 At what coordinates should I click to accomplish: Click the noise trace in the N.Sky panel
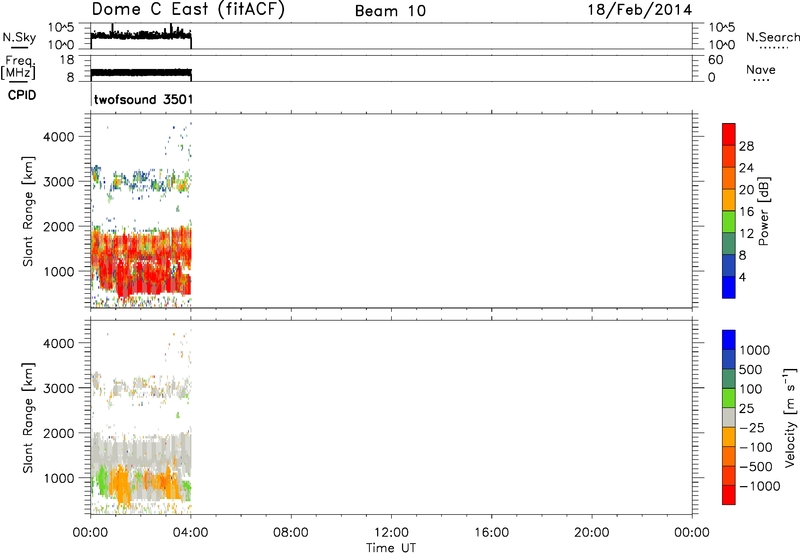(x=141, y=35)
